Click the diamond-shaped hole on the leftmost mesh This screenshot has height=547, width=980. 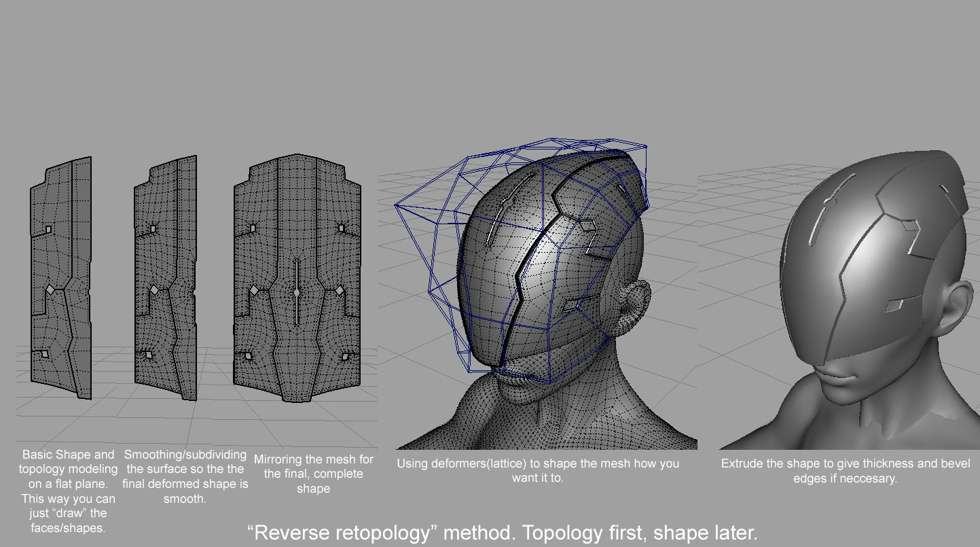click(50, 290)
